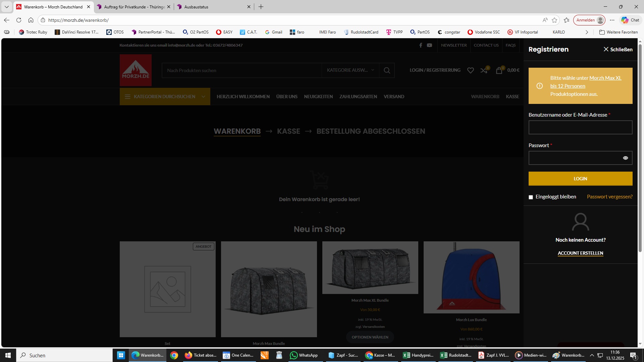The height and width of the screenshot is (362, 644).
Task: Expand the Kategorie auswählen dropdown
Action: (x=350, y=70)
